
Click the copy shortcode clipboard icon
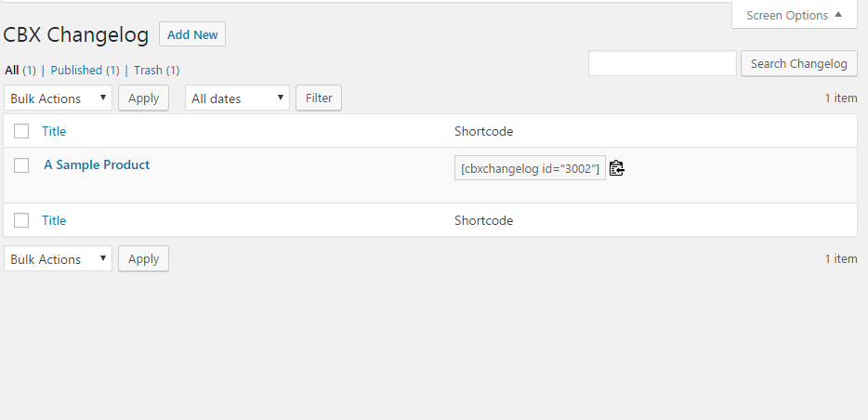point(617,168)
